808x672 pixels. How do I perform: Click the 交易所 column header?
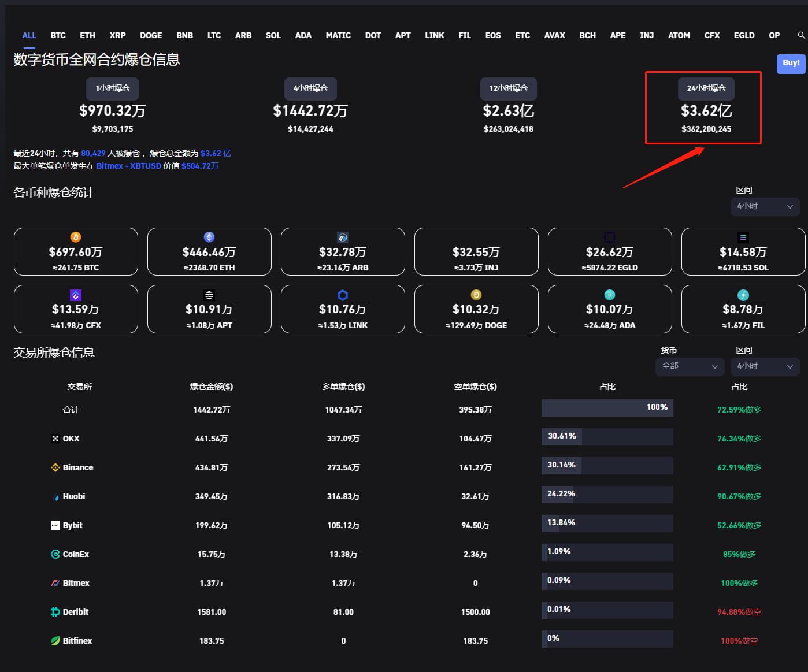tap(80, 387)
